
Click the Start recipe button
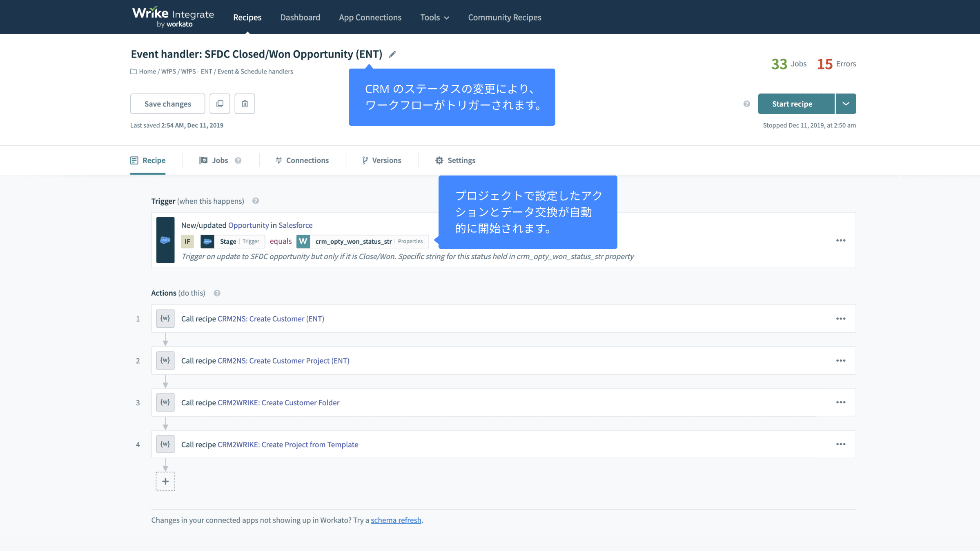coord(796,104)
